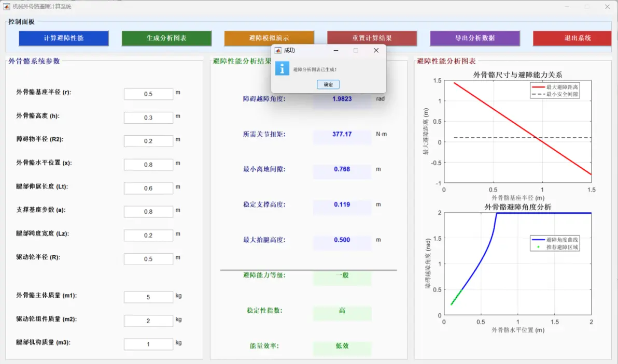Click 重置计算结果 button
This screenshot has width=618, height=364.
coord(372,38)
